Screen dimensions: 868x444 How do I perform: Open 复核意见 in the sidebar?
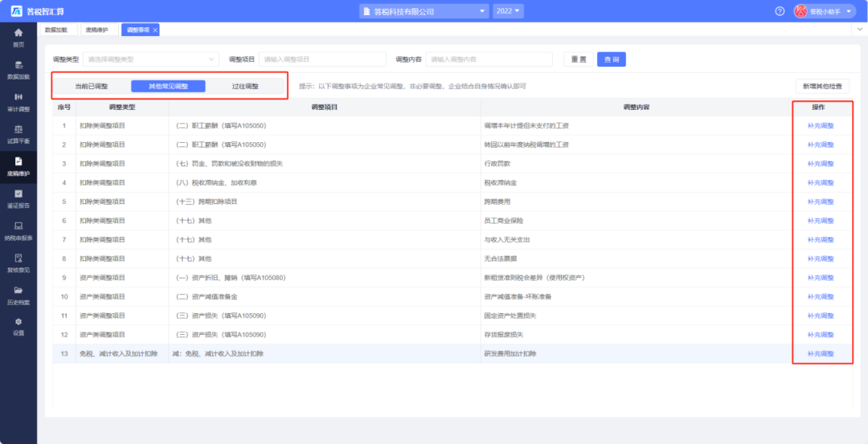pos(18,262)
